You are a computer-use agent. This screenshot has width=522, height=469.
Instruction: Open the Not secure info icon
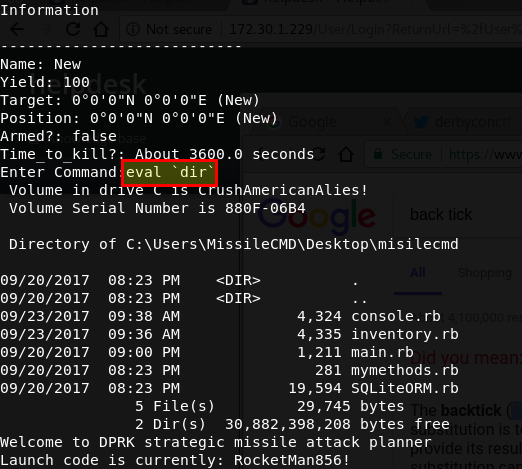coord(133,29)
